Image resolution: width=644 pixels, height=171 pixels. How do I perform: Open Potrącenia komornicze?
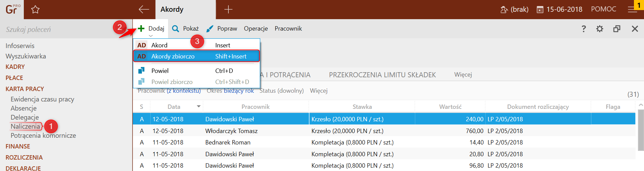coord(43,135)
